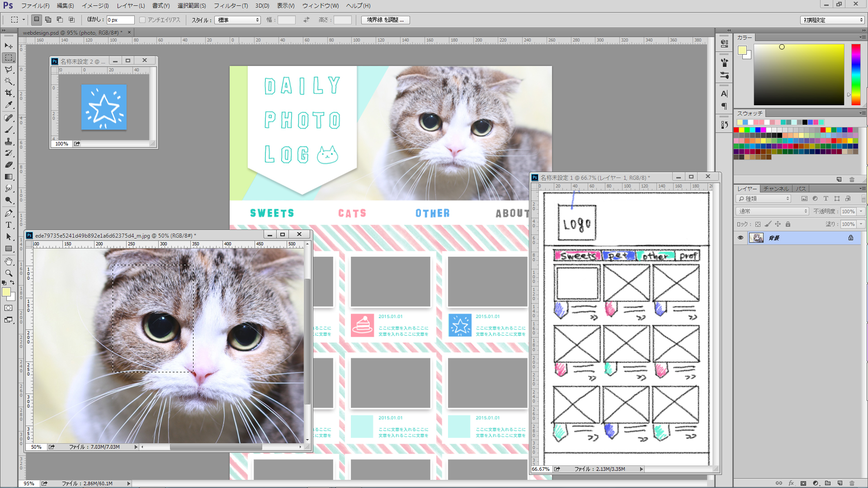
Task: Select the Path Selection tool
Action: pos(9,237)
